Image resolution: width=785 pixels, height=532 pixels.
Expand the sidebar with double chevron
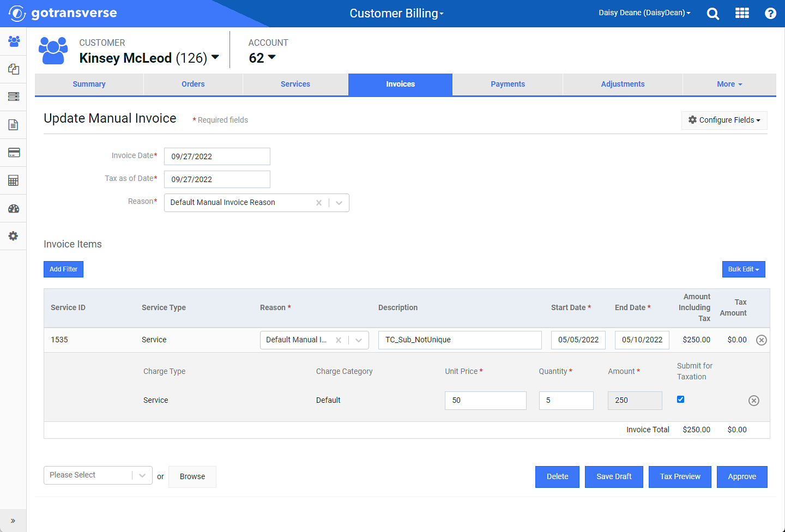click(13, 521)
